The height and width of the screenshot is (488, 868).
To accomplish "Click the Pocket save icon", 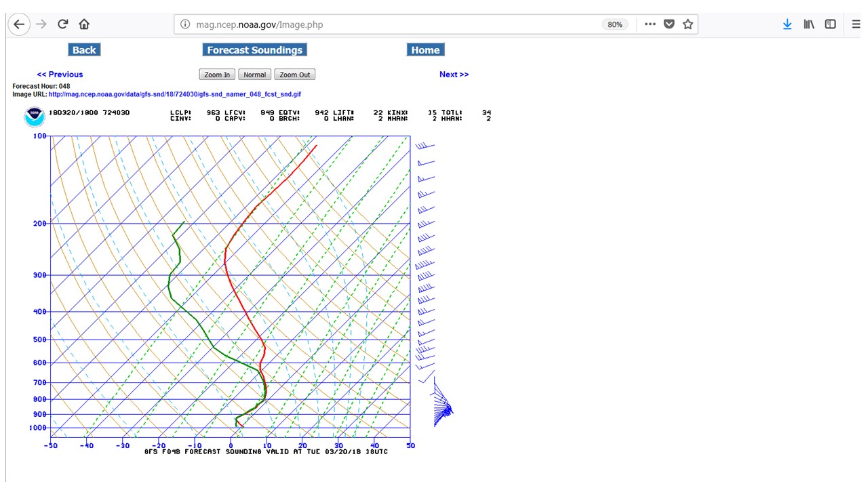I will (x=669, y=24).
